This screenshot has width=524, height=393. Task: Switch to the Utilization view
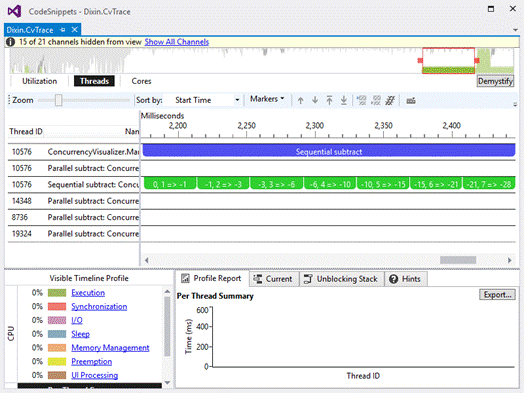pos(39,81)
